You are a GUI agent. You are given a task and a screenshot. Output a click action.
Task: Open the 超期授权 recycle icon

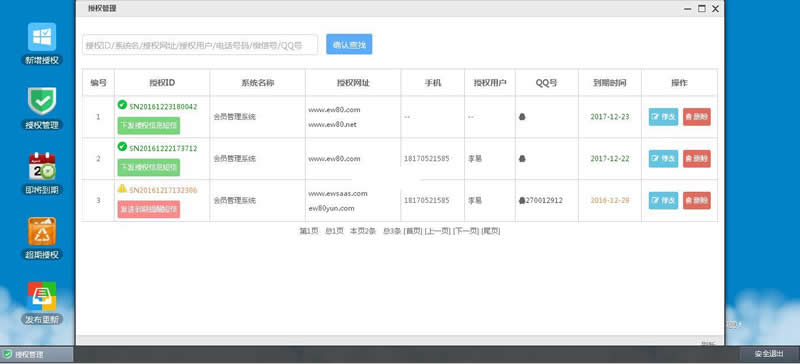(x=42, y=231)
